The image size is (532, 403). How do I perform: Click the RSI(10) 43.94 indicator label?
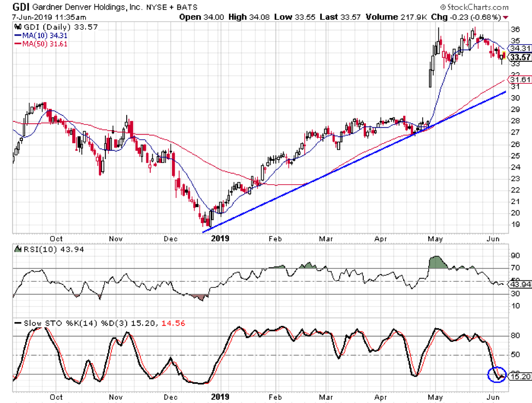click(x=54, y=249)
